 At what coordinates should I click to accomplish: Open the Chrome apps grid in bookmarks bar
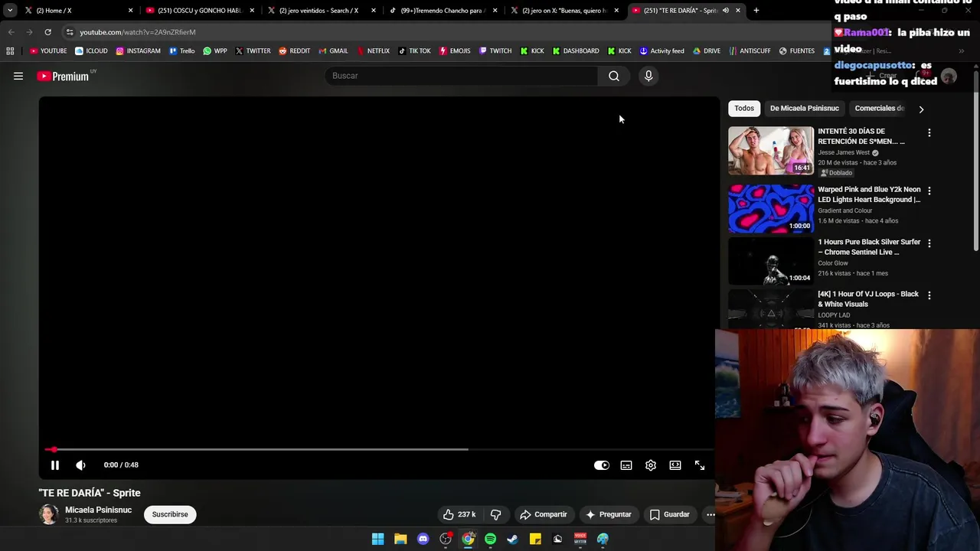click(10, 51)
